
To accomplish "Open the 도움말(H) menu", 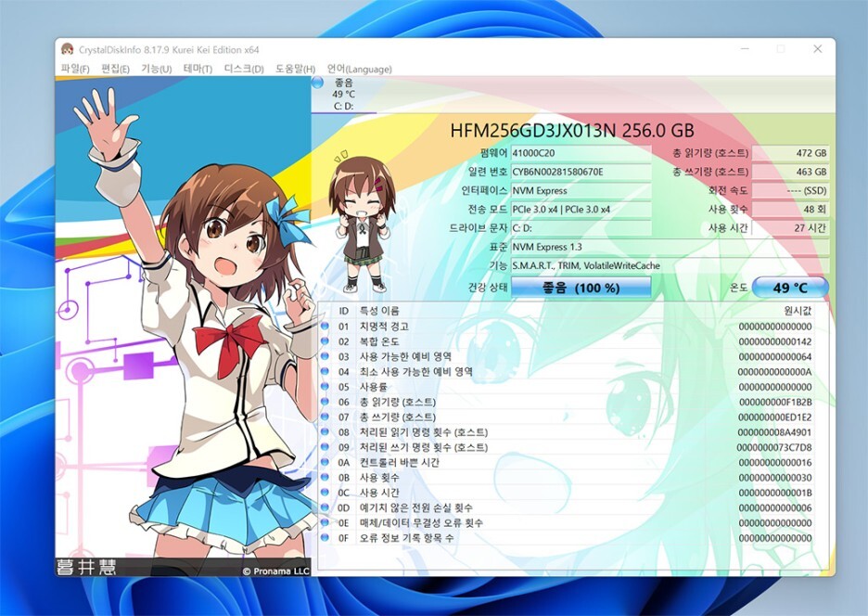I will [295, 69].
